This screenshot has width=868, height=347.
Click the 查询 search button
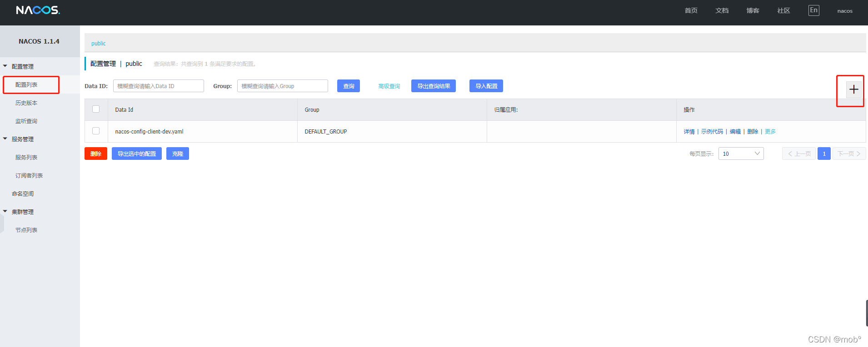(x=349, y=86)
